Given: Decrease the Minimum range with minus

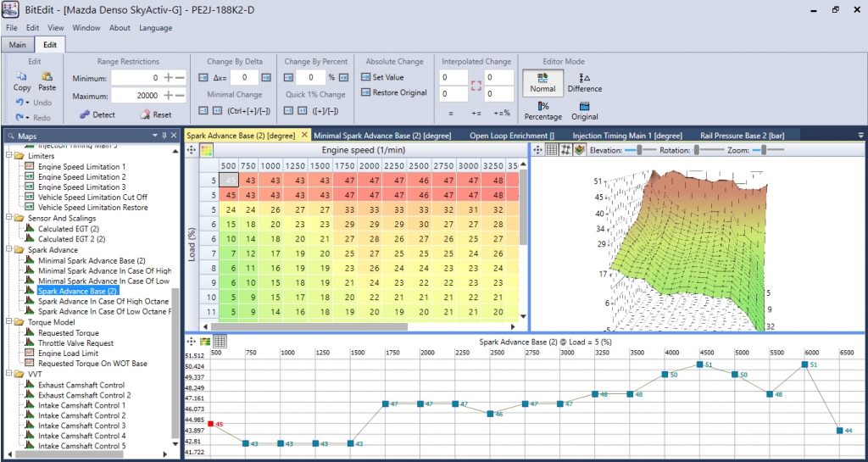Looking at the screenshot, I should tap(180, 78).
